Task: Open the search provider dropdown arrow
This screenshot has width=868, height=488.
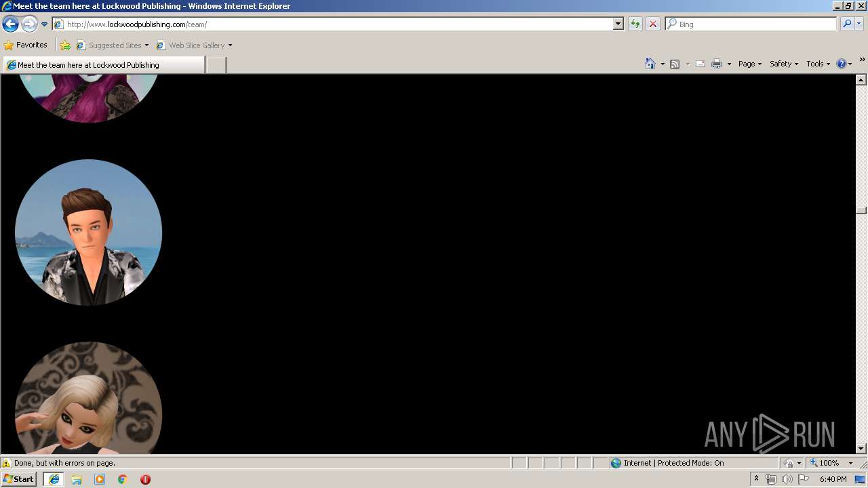Action: click(x=859, y=24)
